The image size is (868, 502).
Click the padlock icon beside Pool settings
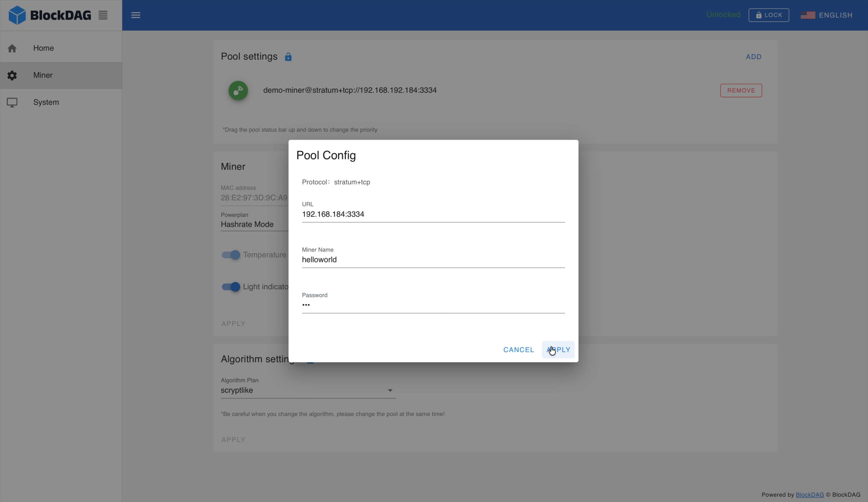288,57
